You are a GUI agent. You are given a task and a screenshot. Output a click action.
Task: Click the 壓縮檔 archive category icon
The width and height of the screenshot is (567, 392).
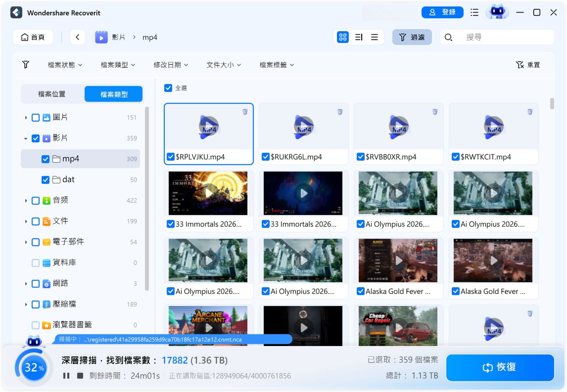click(x=46, y=305)
